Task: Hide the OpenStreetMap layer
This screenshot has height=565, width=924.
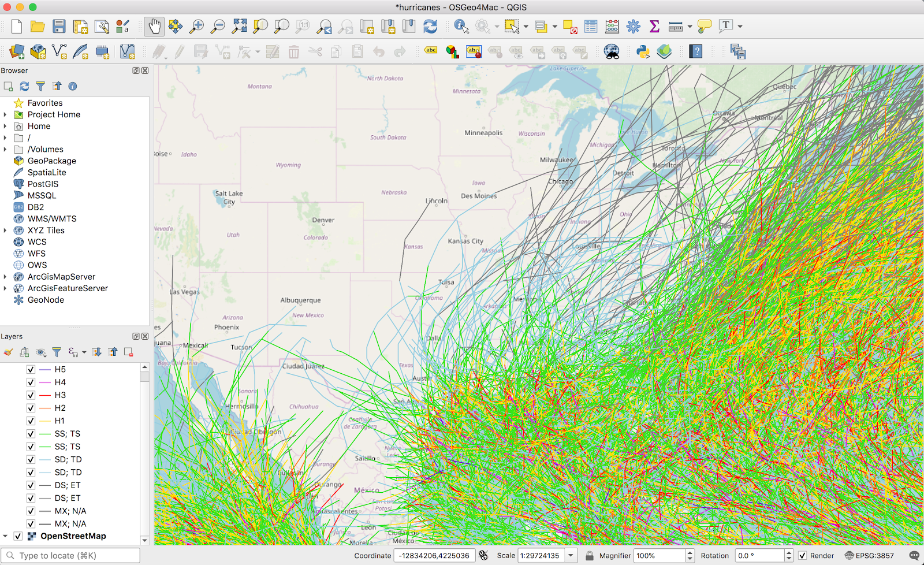Action: pos(18,536)
